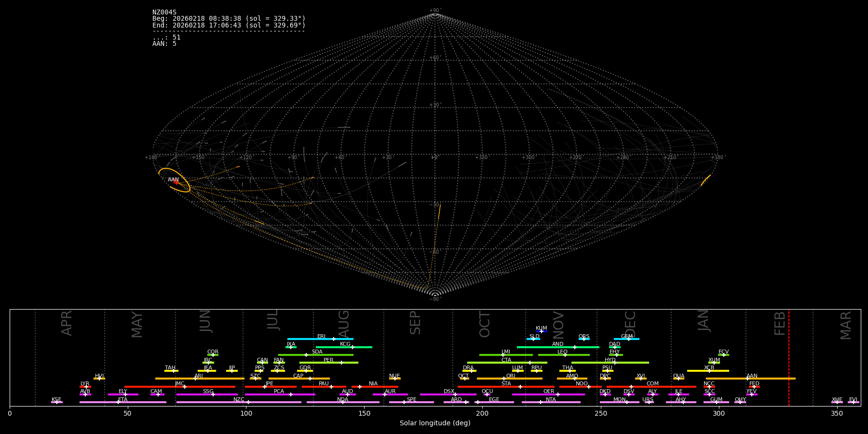The width and height of the screenshot is (868, 434).
Task: Click the KUM shower bar label
Action: [x=542, y=328]
